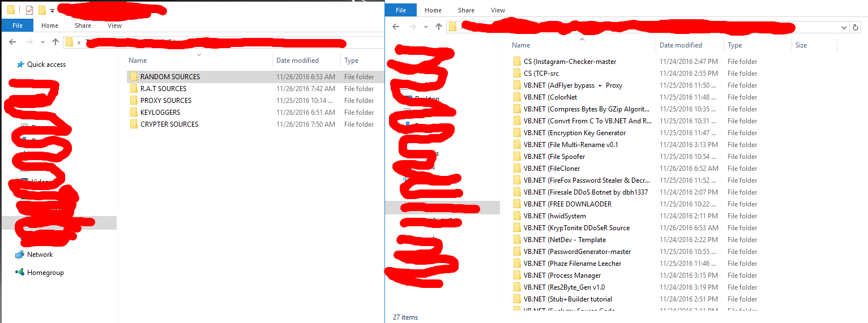Open File tab in left window

point(18,25)
